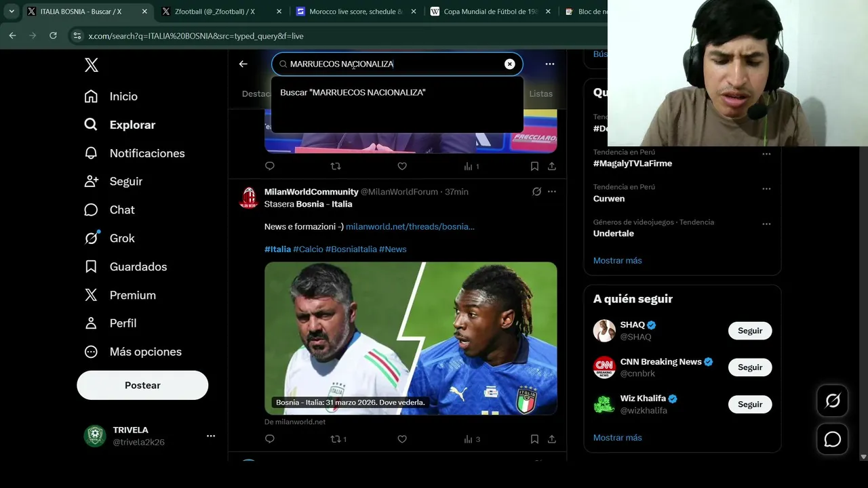Open the floating Grok button
Viewport: 868px width, 488px height.
(x=832, y=401)
